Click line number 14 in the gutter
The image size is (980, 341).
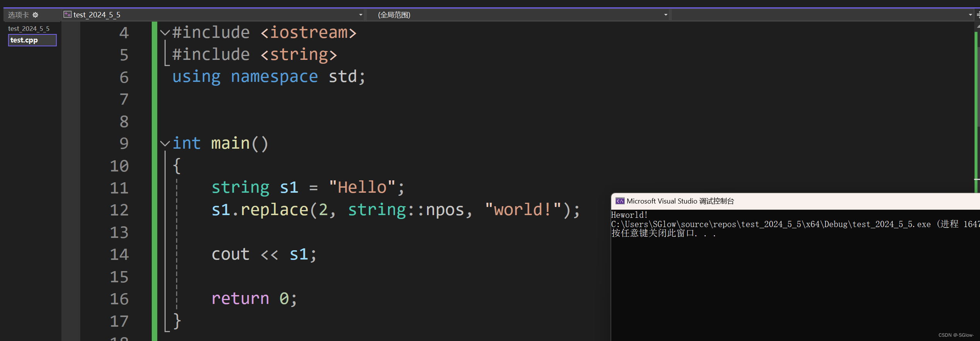[x=119, y=254]
